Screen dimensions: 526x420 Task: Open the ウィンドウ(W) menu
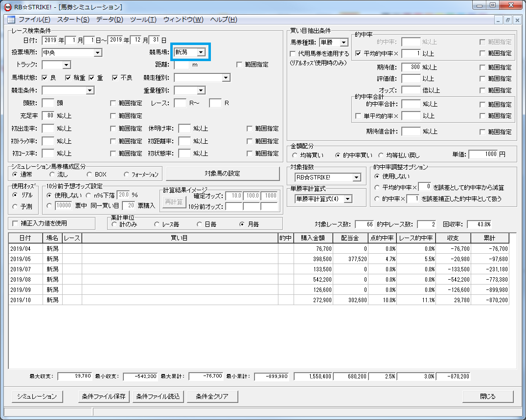pos(183,20)
